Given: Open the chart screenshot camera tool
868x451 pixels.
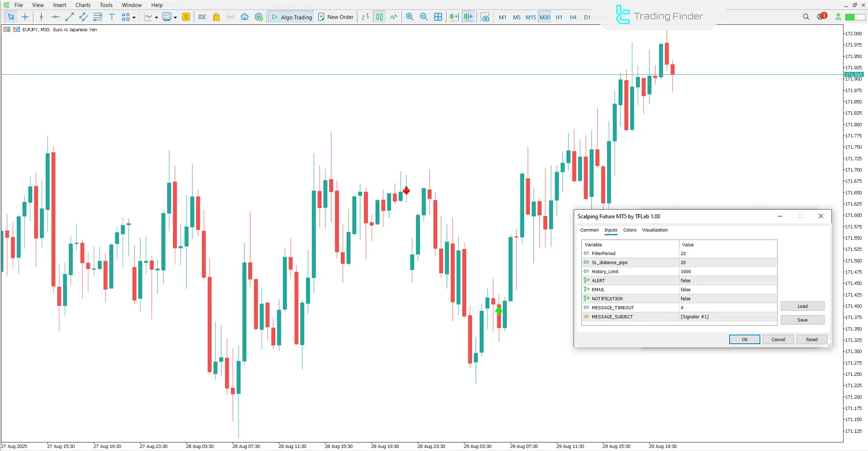Looking at the screenshot, I should [x=485, y=17].
